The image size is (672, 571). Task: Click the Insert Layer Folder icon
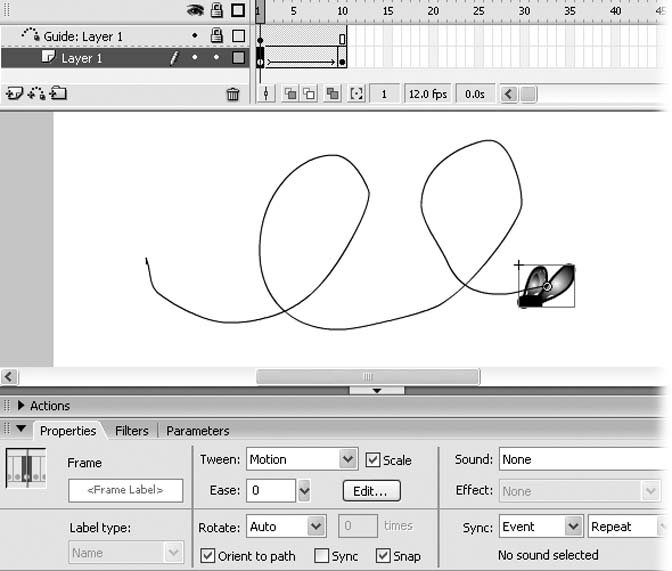(x=58, y=94)
